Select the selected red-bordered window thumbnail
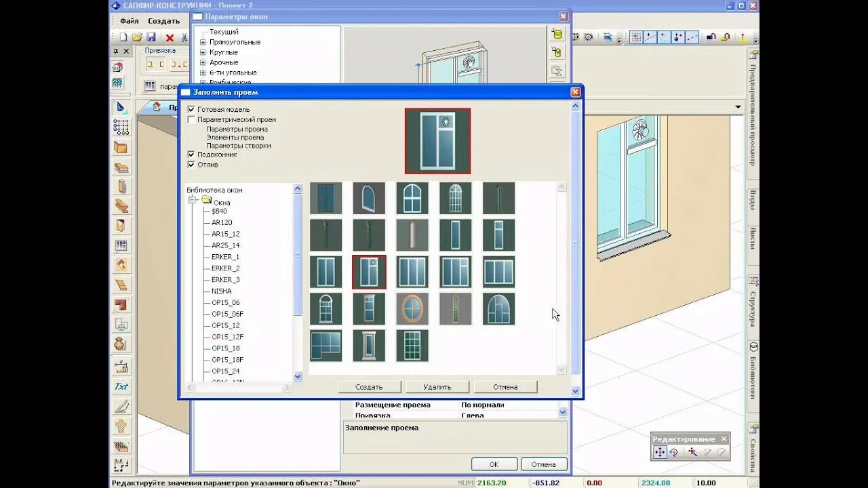 coord(370,272)
